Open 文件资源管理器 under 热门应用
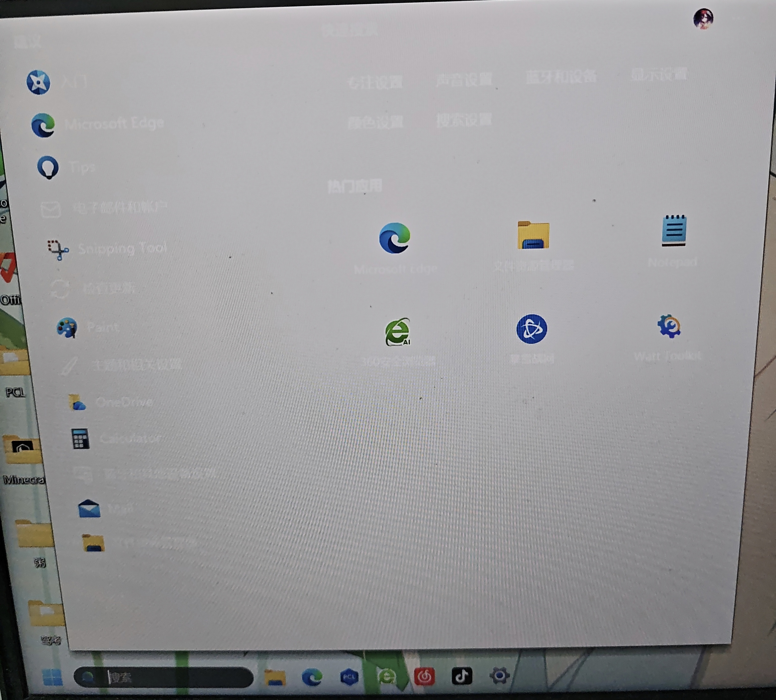Image resolution: width=776 pixels, height=700 pixels. (x=533, y=246)
